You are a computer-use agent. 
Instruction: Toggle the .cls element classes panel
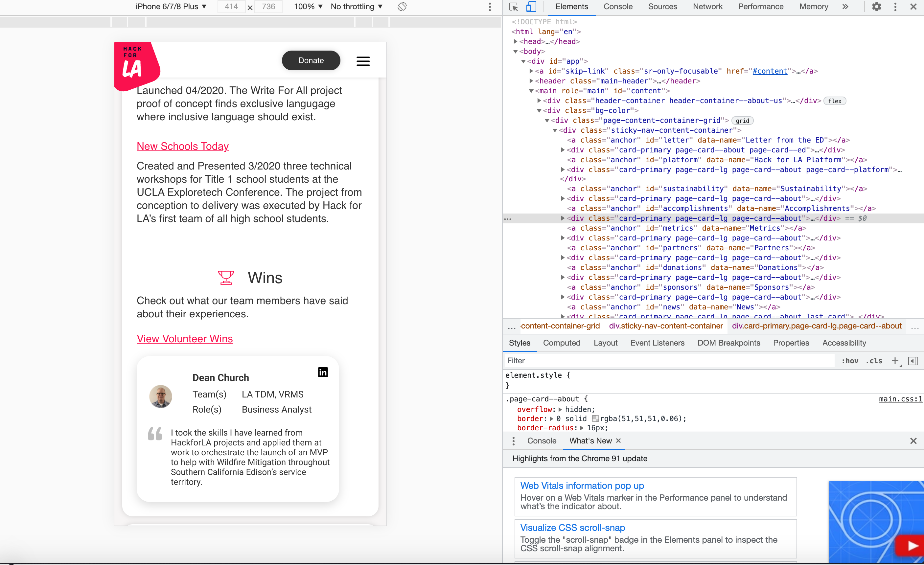(x=874, y=361)
